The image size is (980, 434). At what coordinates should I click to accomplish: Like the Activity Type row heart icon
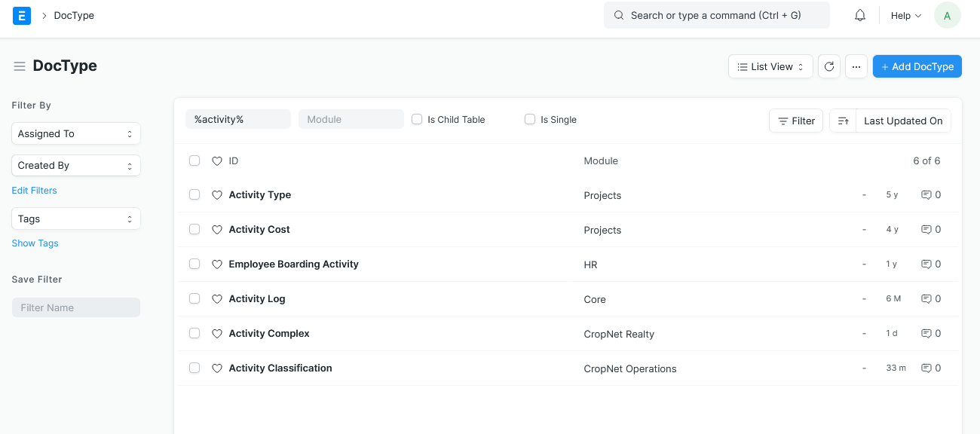(217, 195)
